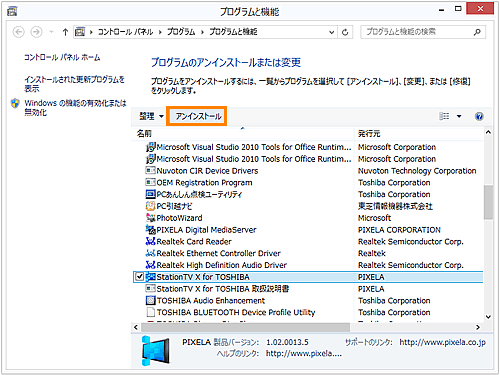Click the Realtek Ethernet Controller Driver icon
This screenshot has width=500, height=375.
[151, 253]
